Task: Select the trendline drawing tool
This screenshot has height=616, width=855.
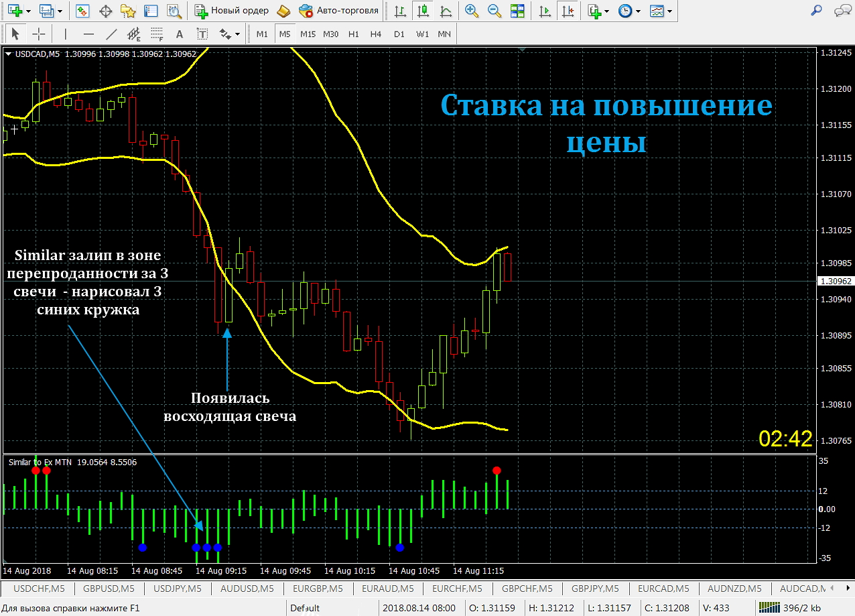Action: click(x=111, y=34)
